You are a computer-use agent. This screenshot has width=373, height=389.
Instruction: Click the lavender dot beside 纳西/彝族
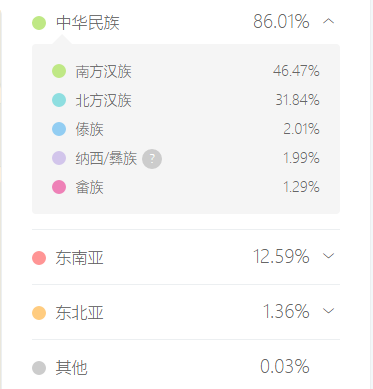tap(59, 158)
